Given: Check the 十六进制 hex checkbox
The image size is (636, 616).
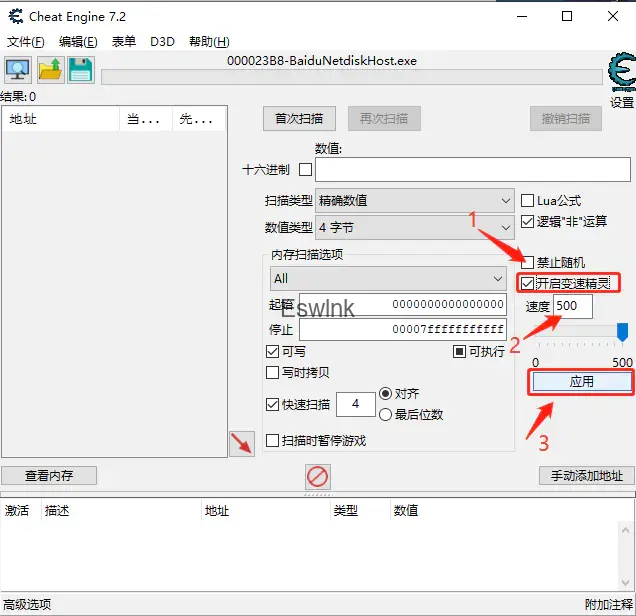Looking at the screenshot, I should (x=305, y=170).
